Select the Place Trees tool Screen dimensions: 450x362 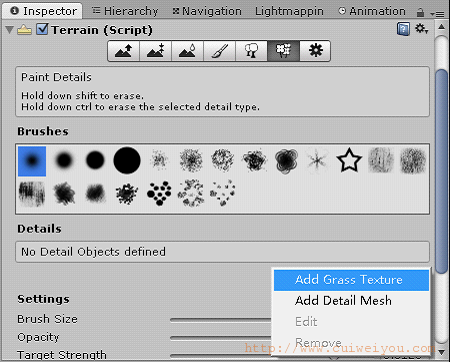(251, 51)
